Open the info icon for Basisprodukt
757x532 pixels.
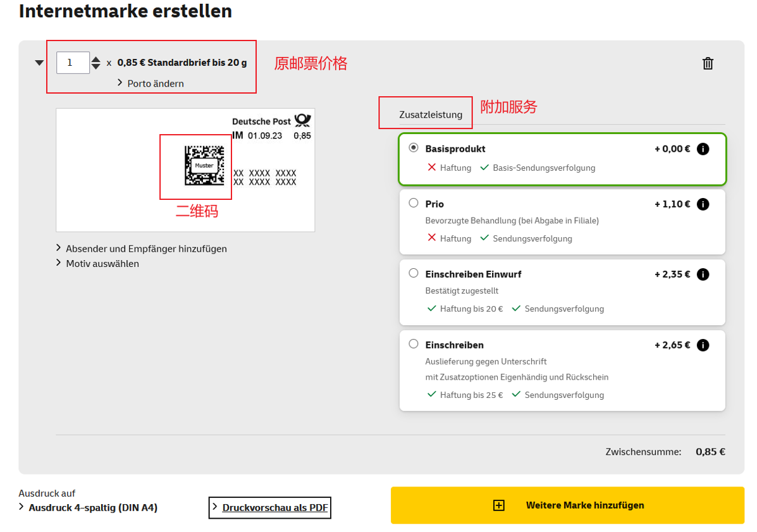703,149
